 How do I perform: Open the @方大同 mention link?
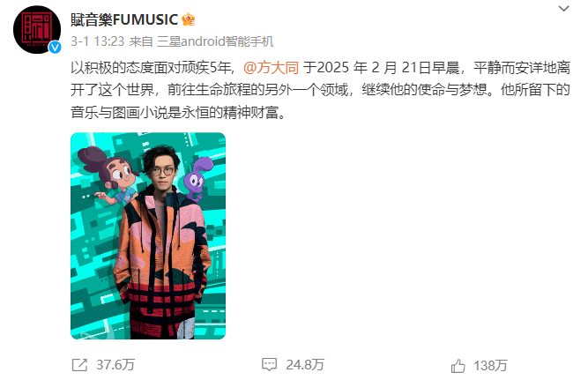(x=272, y=68)
